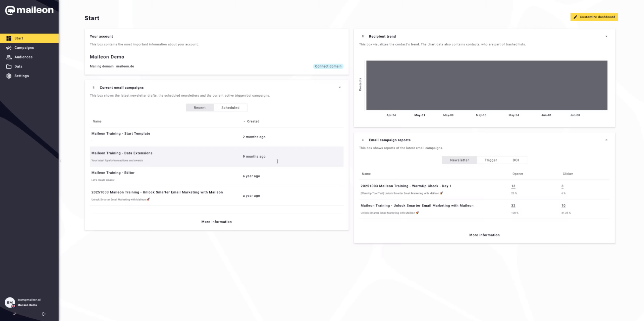Open the report named 'Maileon Training - Unlock Smarter Email Marketing'
Image resolution: width=644 pixels, height=321 pixels.
[417, 205]
